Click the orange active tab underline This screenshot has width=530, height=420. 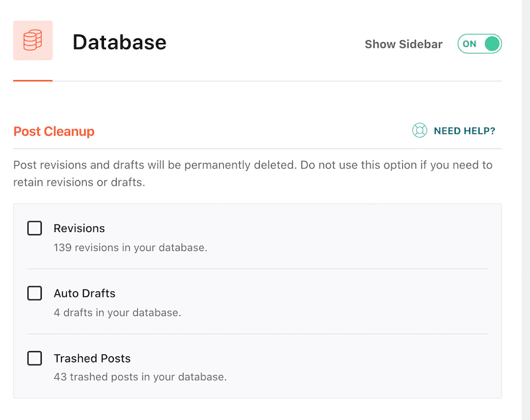coord(32,81)
